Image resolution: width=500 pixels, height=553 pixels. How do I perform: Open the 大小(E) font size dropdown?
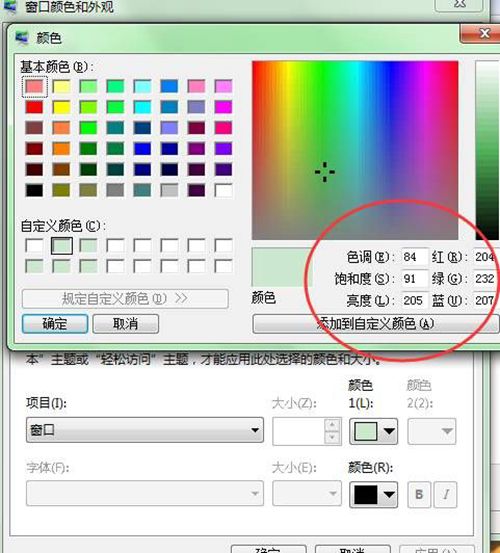307,493
